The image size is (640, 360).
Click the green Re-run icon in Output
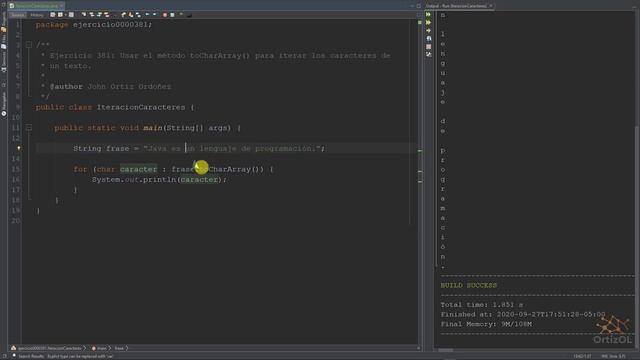pos(428,14)
